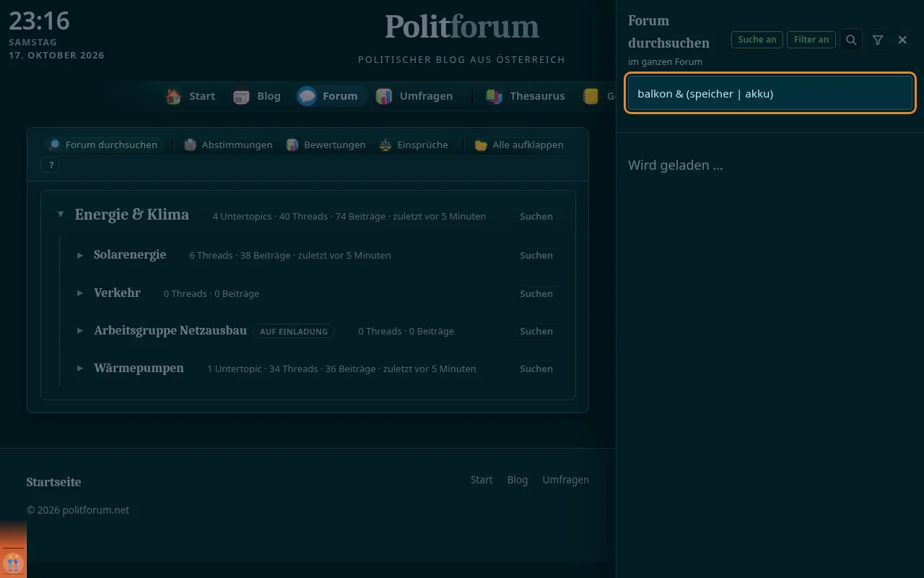Click the bar chart icon next to Umfragen
This screenshot has height=578, width=924.
click(384, 96)
